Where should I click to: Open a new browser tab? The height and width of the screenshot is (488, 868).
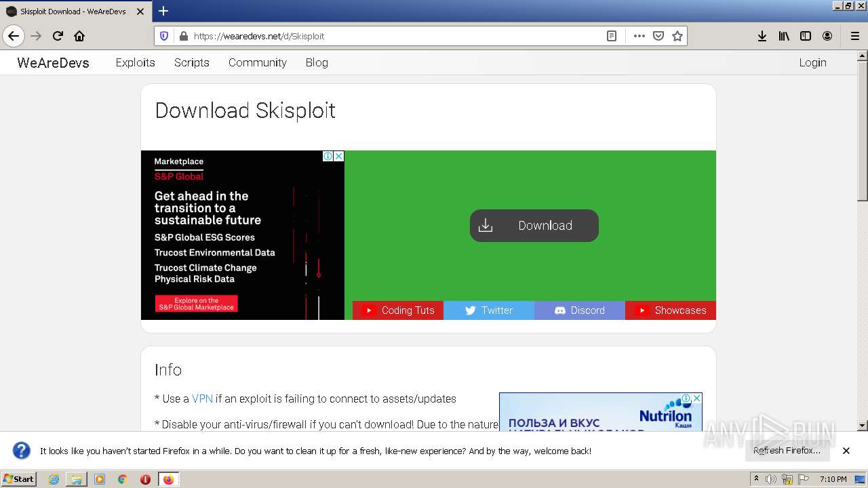[163, 11]
